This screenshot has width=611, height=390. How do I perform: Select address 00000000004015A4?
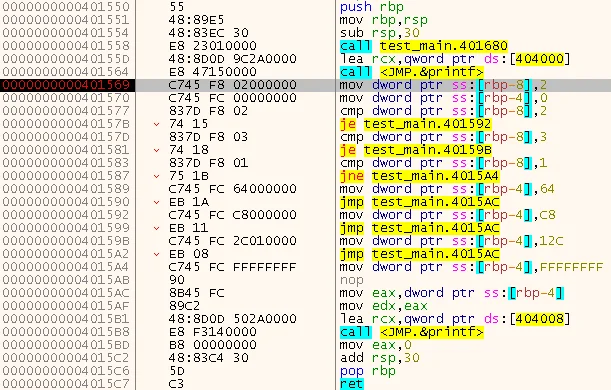click(66, 267)
